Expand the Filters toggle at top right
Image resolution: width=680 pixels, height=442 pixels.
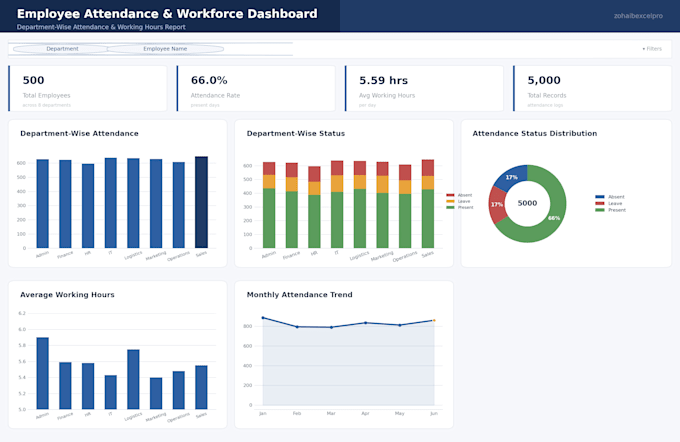click(x=652, y=49)
